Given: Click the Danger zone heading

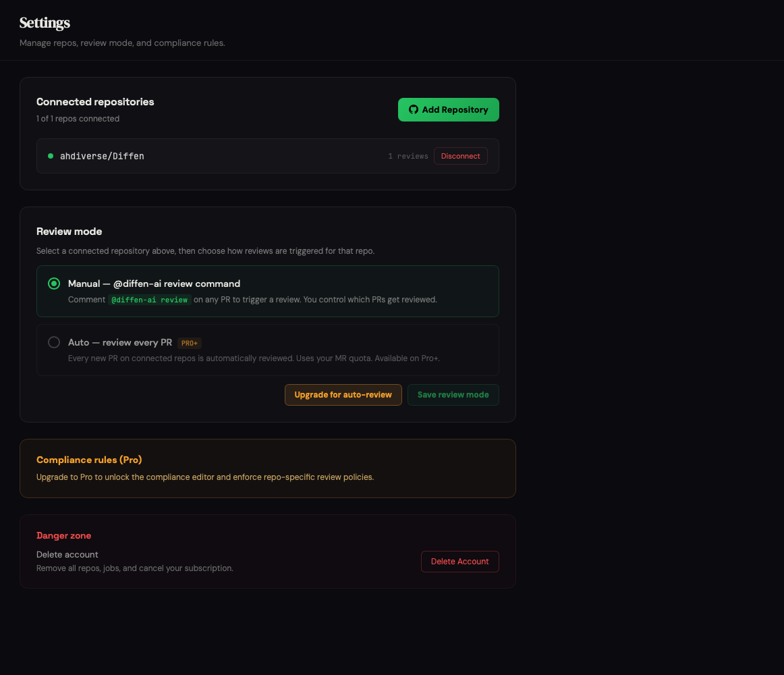Looking at the screenshot, I should (x=63, y=535).
